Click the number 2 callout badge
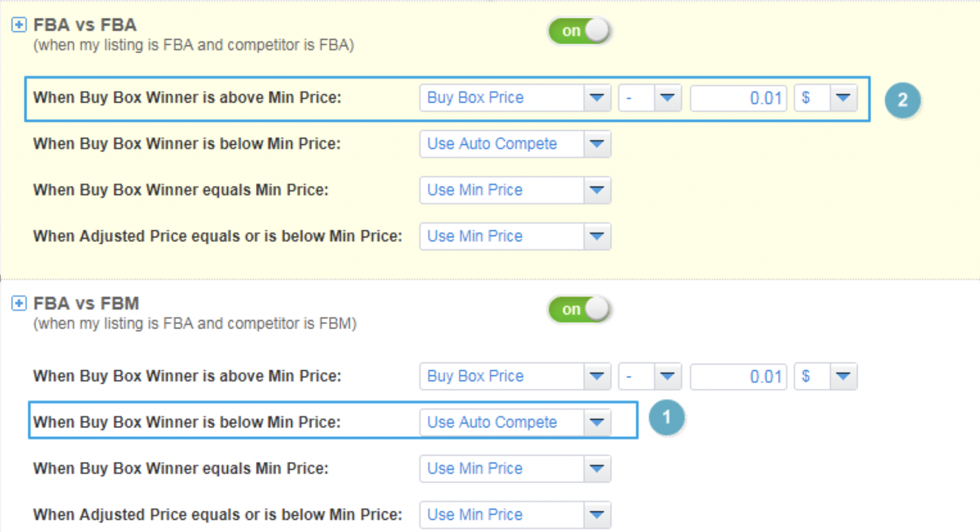Screen dimensions: 980x532 click(x=902, y=100)
